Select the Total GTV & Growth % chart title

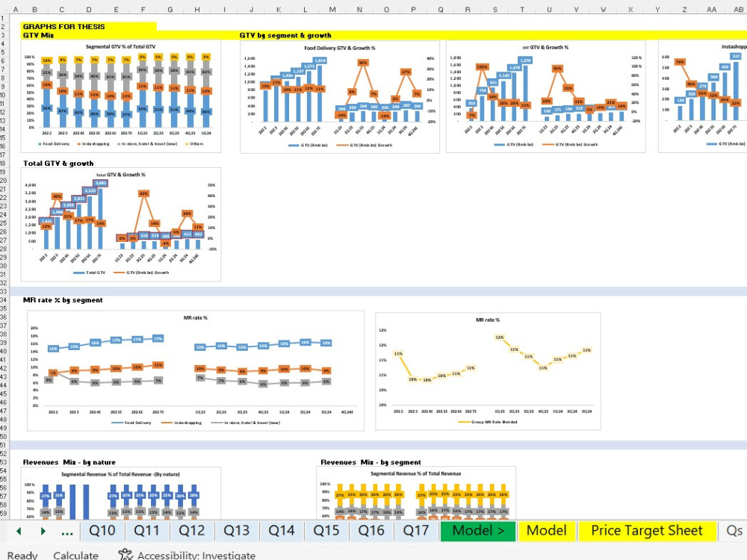coord(120,175)
